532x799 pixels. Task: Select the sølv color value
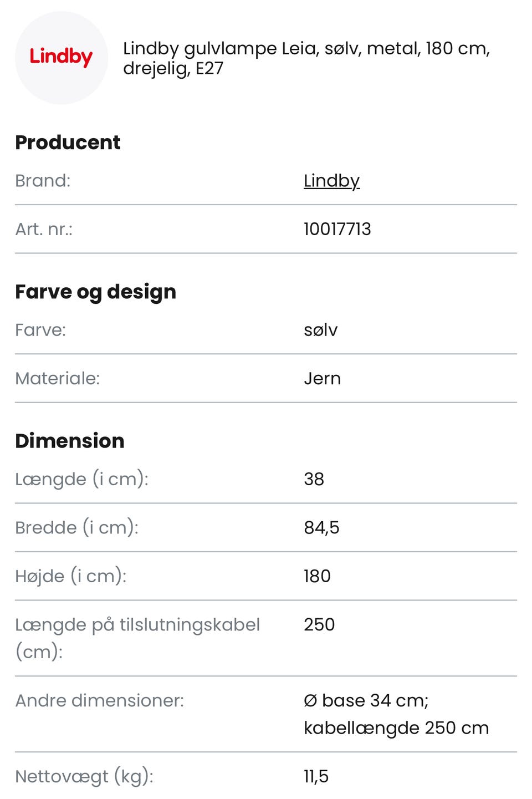pos(320,330)
